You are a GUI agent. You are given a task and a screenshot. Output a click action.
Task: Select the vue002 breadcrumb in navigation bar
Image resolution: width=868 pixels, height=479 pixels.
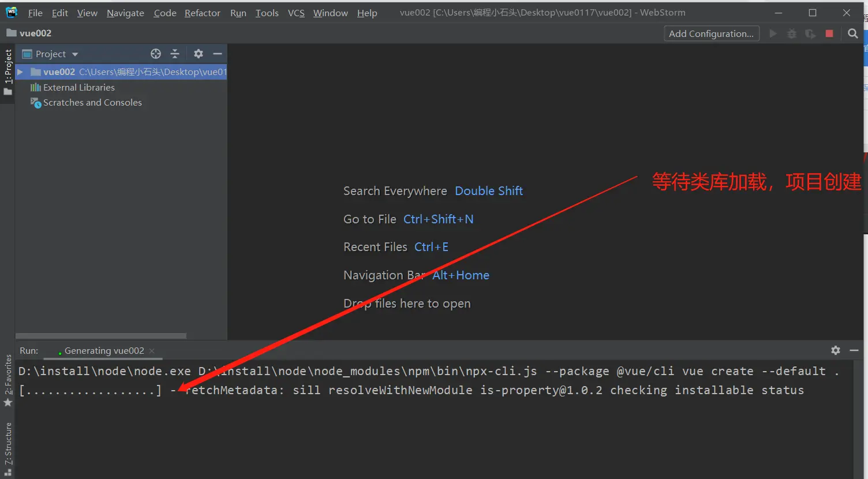(29, 33)
